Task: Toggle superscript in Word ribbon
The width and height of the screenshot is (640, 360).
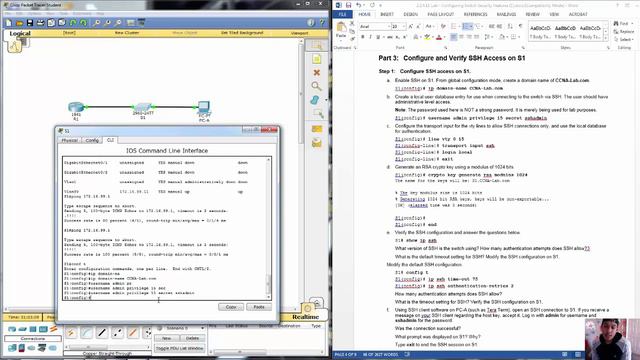Action: pos(404,37)
